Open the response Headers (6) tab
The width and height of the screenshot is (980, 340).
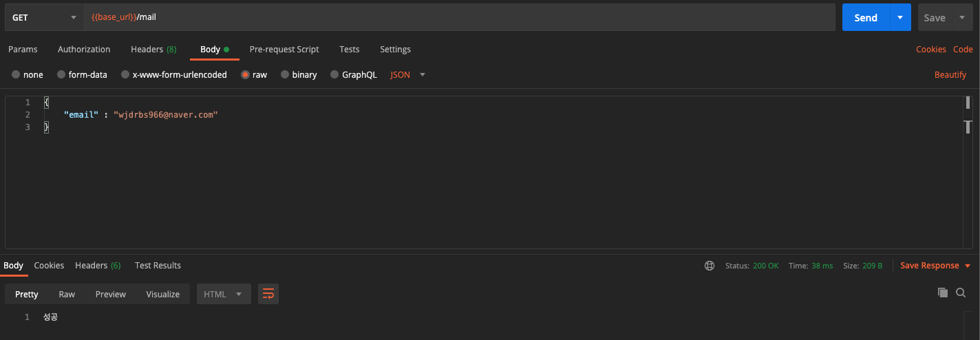98,266
